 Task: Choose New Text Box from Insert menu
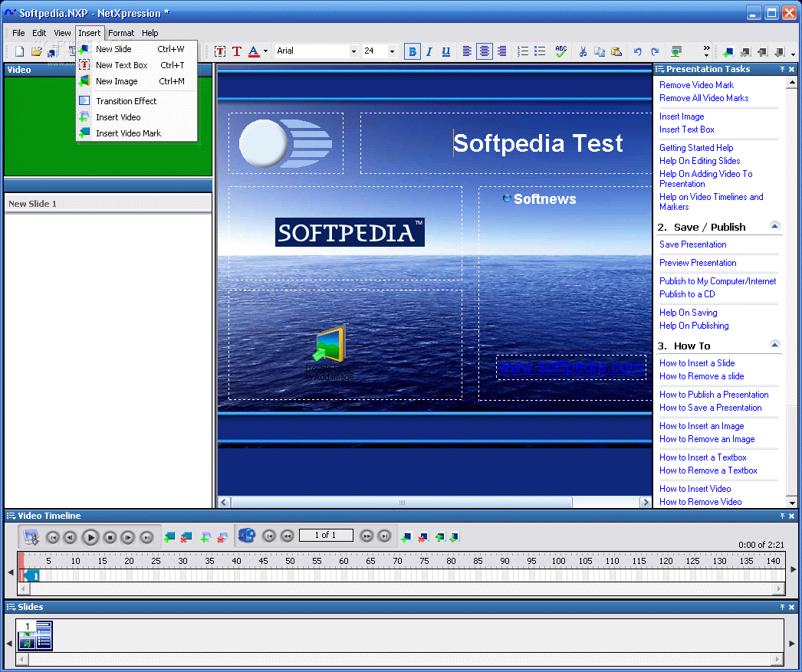point(136,65)
